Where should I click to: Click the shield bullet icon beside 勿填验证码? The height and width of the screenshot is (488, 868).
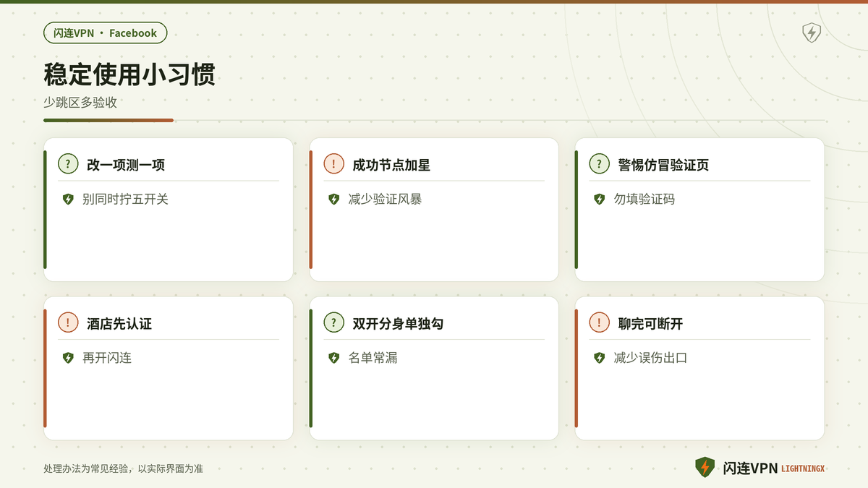(599, 199)
